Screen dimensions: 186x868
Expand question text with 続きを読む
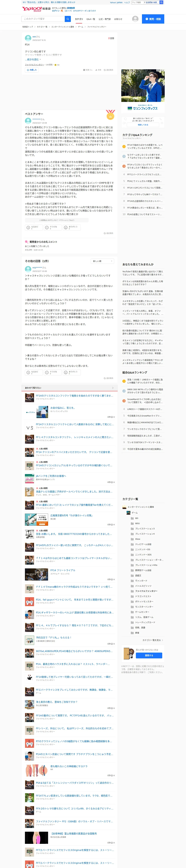[x=33, y=60]
